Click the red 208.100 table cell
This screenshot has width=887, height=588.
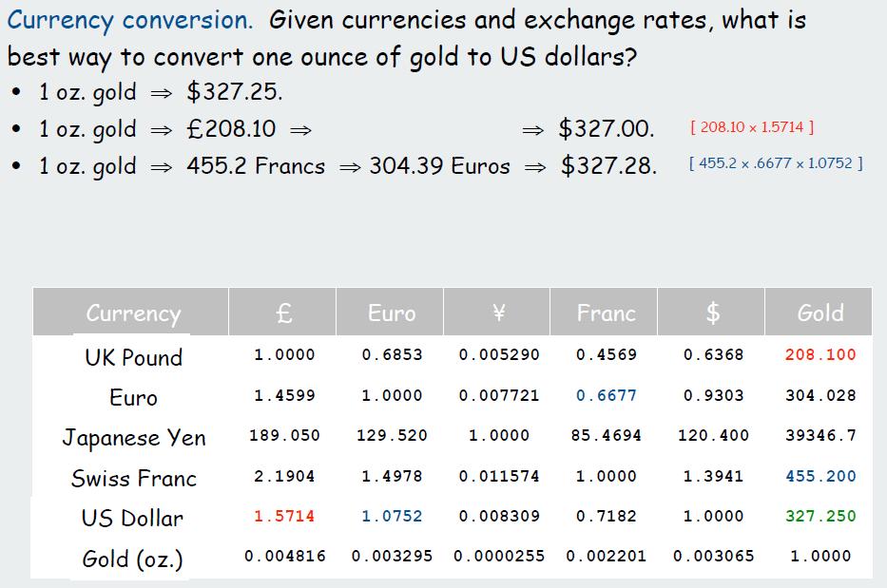[820, 354]
